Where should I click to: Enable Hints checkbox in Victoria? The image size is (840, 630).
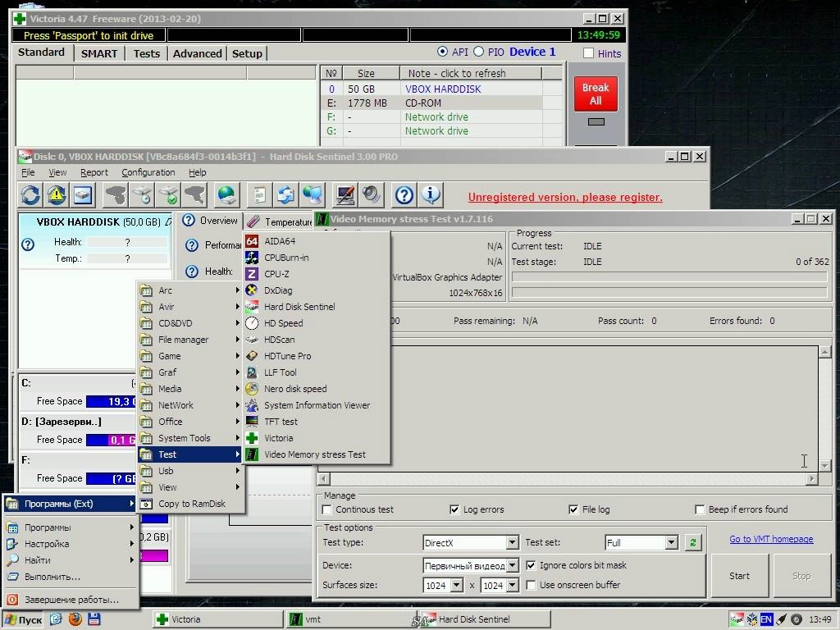[x=589, y=53]
